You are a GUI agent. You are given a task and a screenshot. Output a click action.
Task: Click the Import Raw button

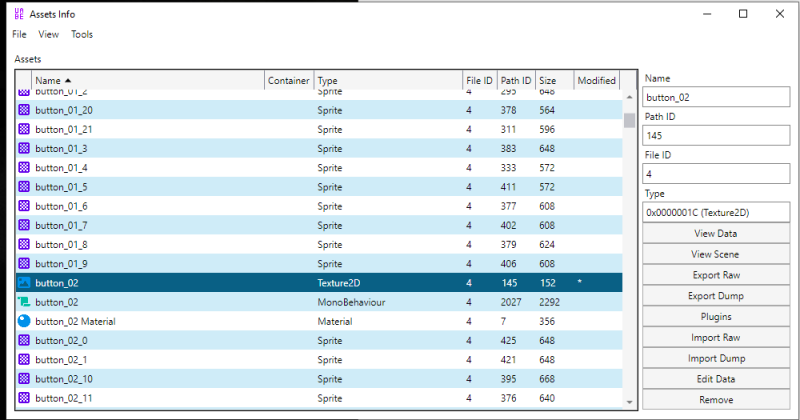[x=716, y=337]
